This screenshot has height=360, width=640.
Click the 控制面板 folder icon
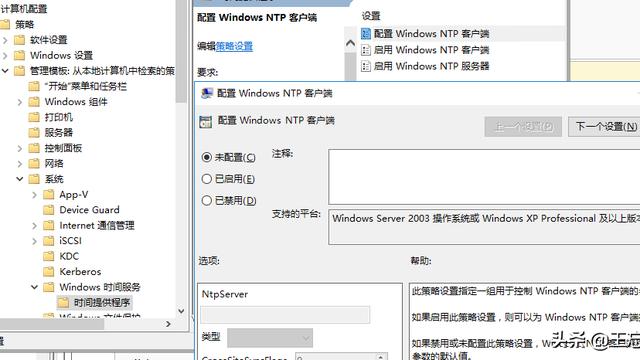[34, 148]
